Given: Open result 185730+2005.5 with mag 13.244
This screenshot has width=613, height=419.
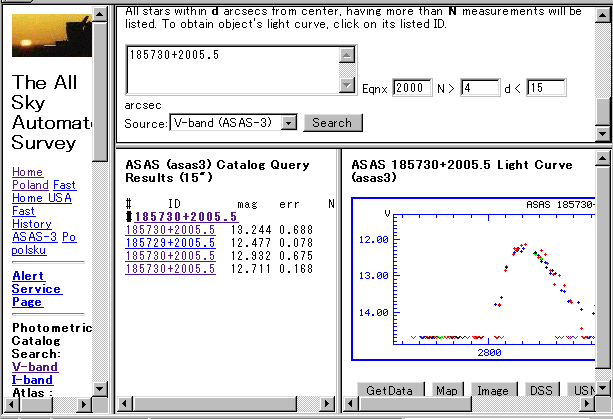Looking at the screenshot, I should (x=170, y=230).
